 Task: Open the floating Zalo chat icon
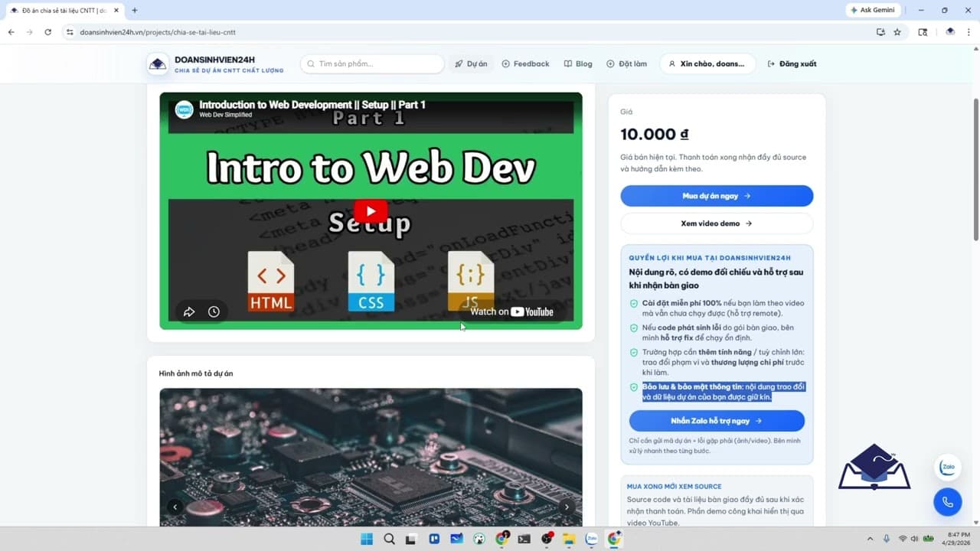(x=948, y=467)
